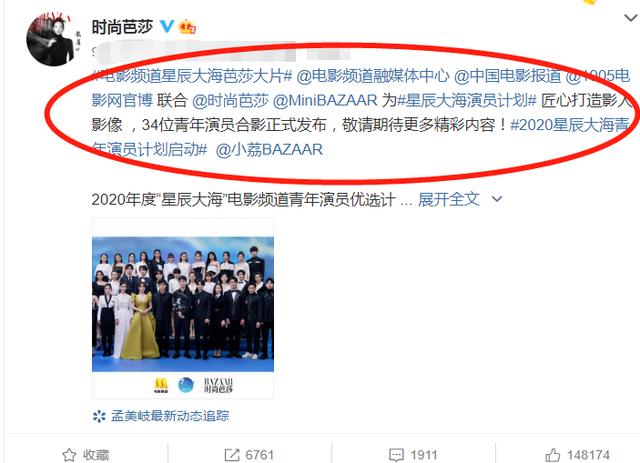Click the 孟美岐 tracking flower icon
The height and width of the screenshot is (463, 640).
pyautogui.click(x=99, y=416)
